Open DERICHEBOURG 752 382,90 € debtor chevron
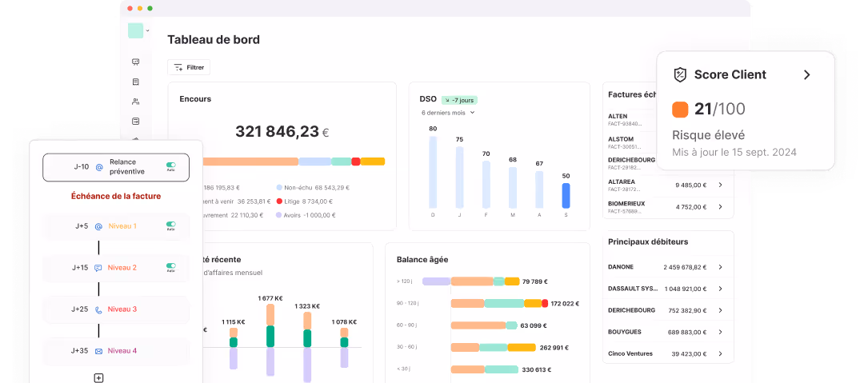 click(720, 310)
